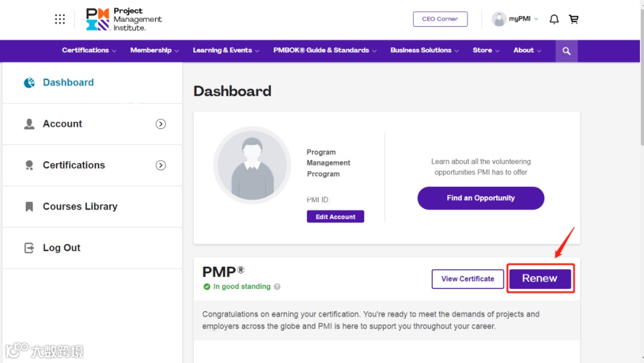Open the Membership navigation menu

[154, 51]
